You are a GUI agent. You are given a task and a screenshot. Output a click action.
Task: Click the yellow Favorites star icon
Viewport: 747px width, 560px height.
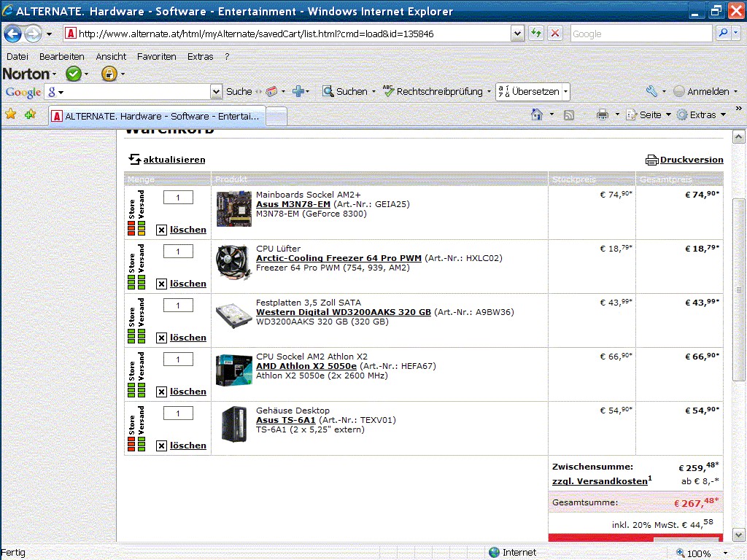point(10,114)
